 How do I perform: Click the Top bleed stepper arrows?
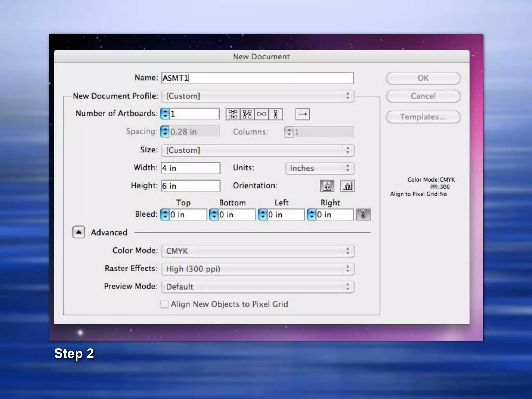[165, 215]
